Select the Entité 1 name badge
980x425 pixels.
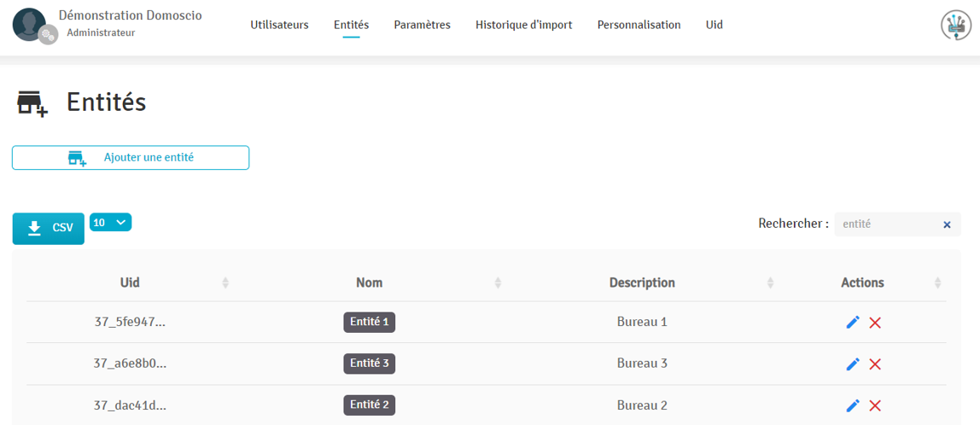369,323
